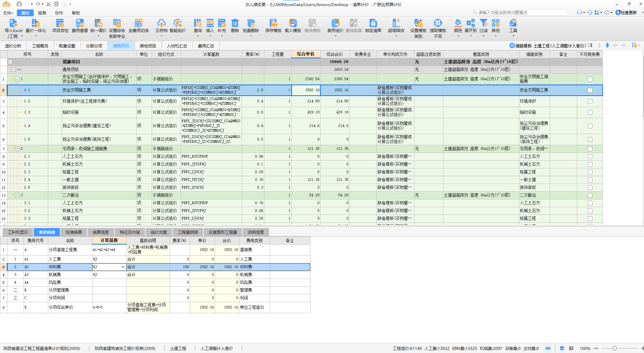This screenshot has width=644, height=353.
Task: Click 造价分析 tab
Action: click(x=13, y=46)
